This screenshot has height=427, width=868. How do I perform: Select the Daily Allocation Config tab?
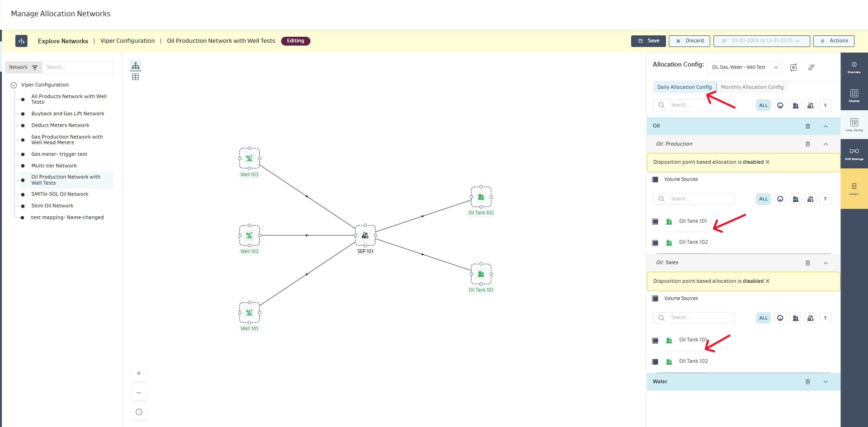coord(684,87)
